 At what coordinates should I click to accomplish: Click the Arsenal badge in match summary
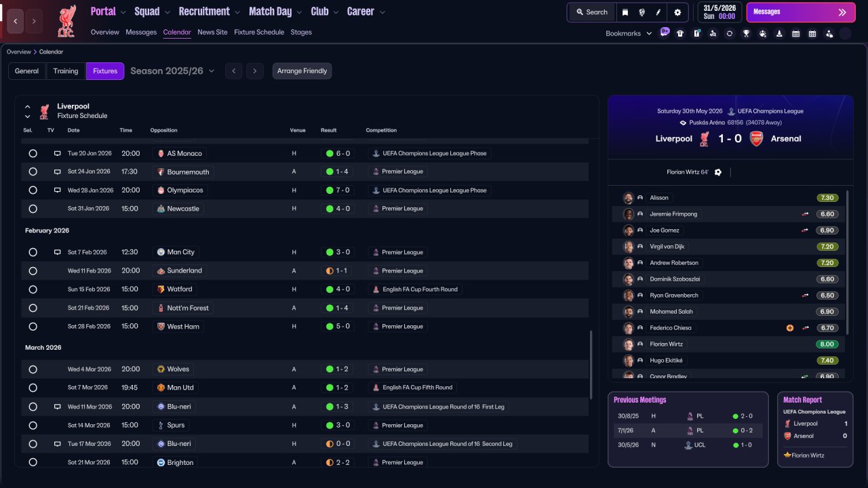tap(756, 139)
